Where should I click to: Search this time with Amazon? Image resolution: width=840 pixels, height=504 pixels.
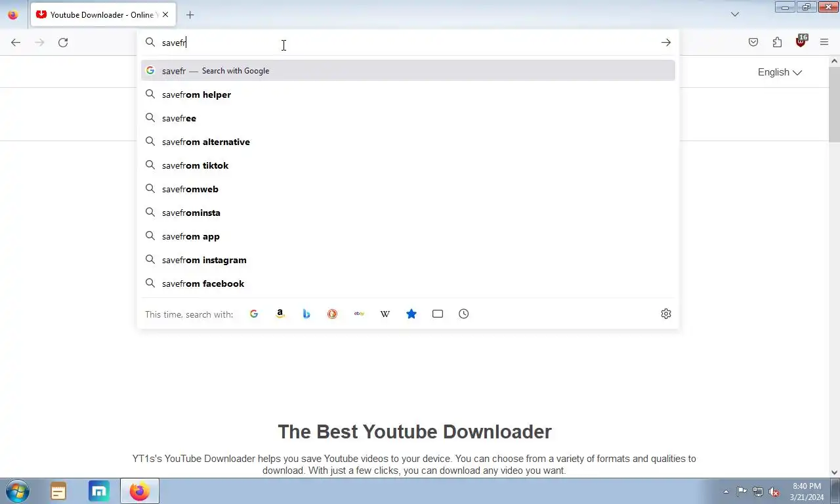280,314
